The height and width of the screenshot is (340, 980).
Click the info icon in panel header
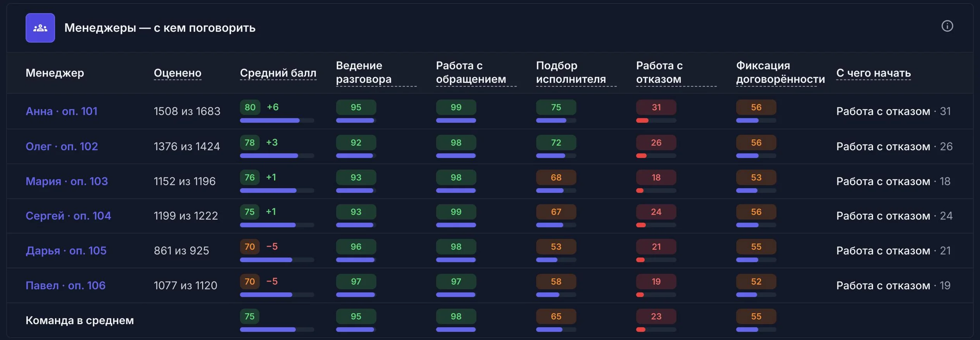click(x=947, y=26)
